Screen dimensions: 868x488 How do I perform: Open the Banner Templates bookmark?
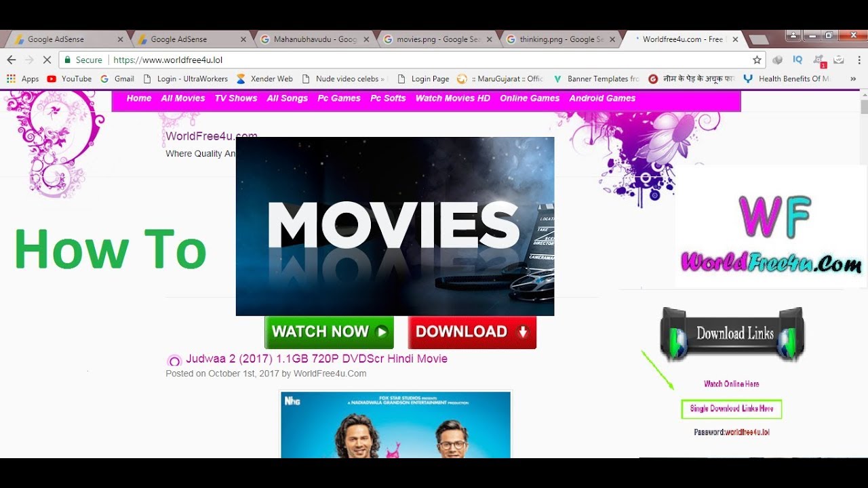pos(596,79)
